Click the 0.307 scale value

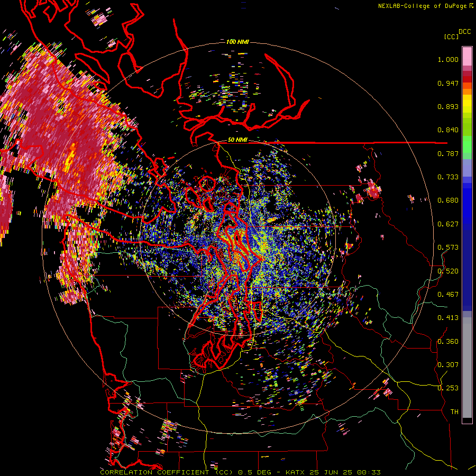coord(448,365)
